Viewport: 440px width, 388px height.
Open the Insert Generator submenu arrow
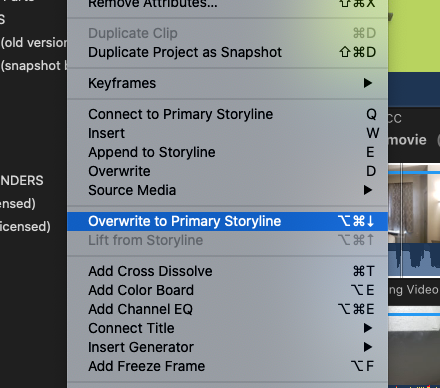coord(368,347)
